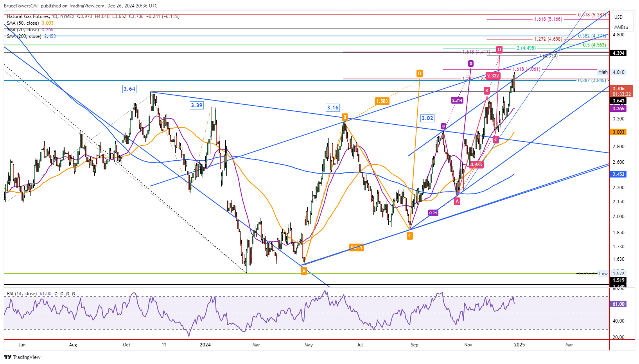
Task: Click the 2.000 price axis tick
Action: coord(618,217)
